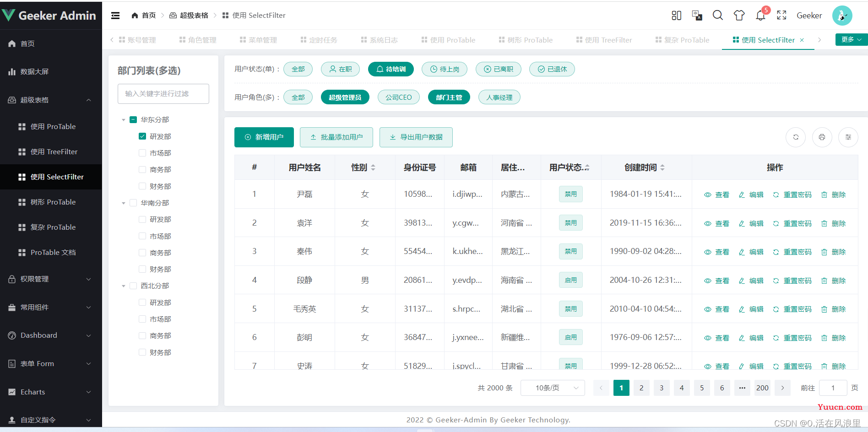Sort by 用户状态 column sort arrows

[587, 167]
